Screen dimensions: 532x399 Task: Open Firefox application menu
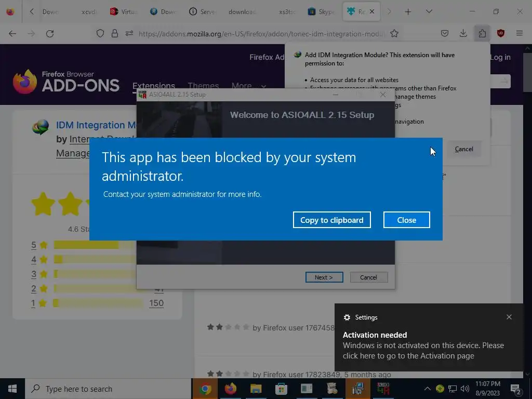520,33
